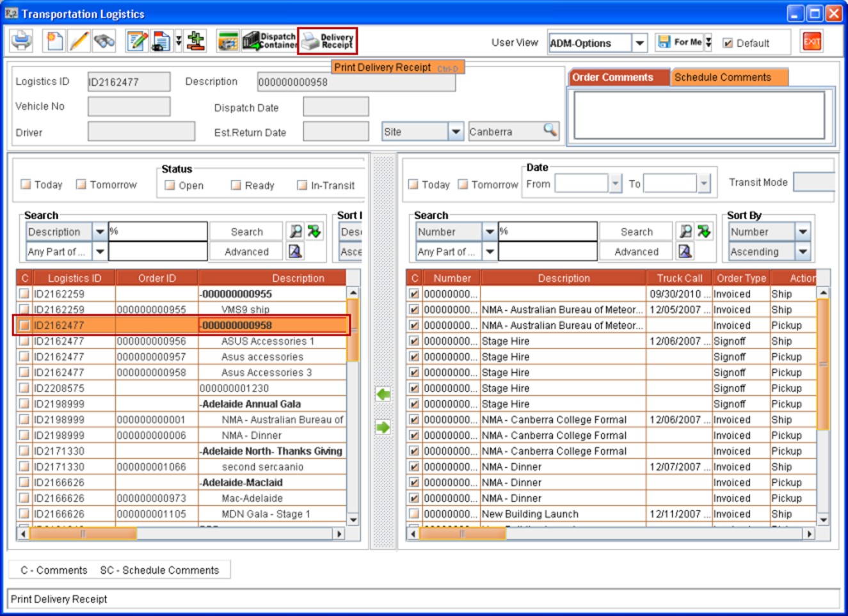This screenshot has height=616, width=848.
Task: Toggle the Default checkbox
Action: tap(728, 43)
